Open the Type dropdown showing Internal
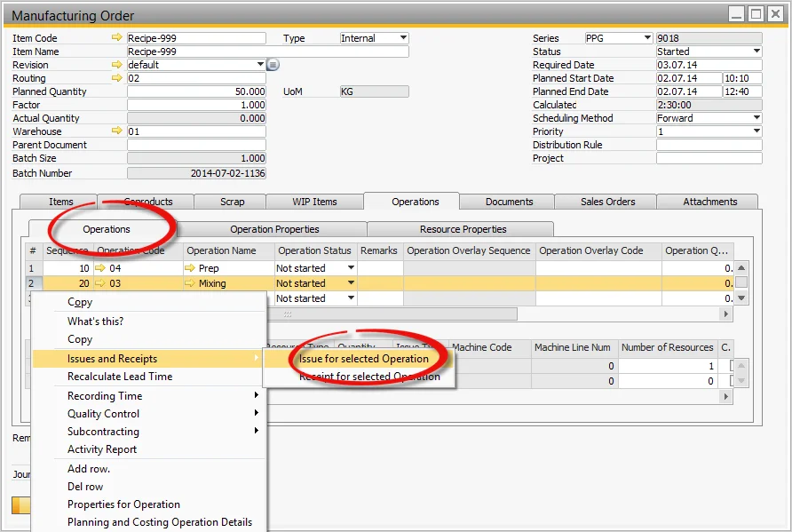 [402, 37]
